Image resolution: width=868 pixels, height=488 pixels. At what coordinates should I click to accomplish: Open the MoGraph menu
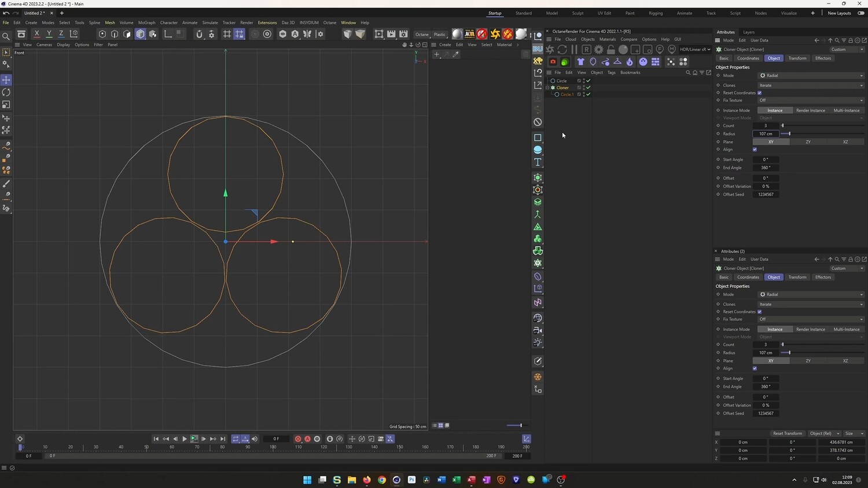tap(146, 23)
